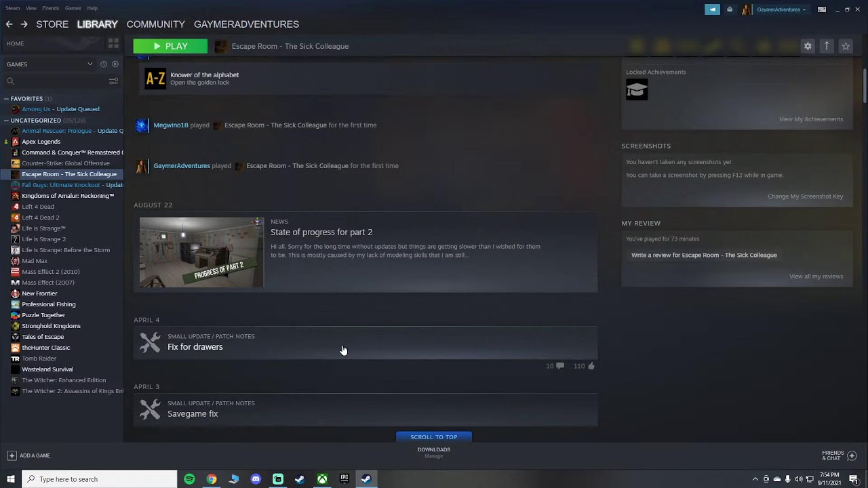Click the locked achievement graduation cap icon

coord(637,89)
